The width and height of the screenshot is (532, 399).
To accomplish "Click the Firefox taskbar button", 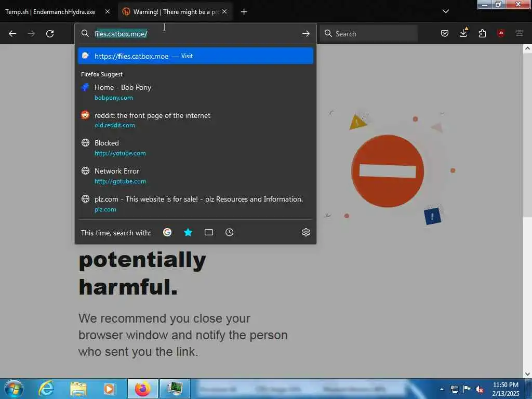I will [143, 389].
